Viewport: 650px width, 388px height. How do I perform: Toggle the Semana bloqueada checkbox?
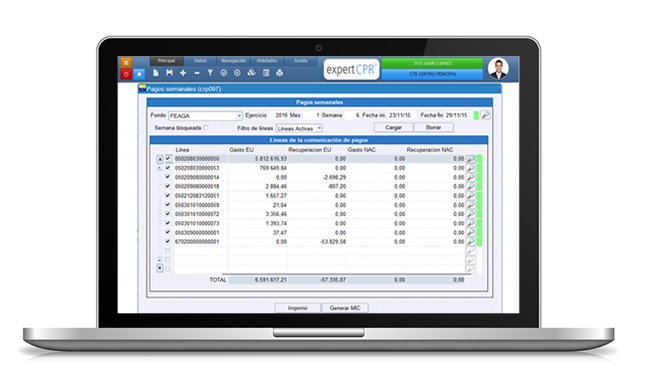[x=206, y=128]
